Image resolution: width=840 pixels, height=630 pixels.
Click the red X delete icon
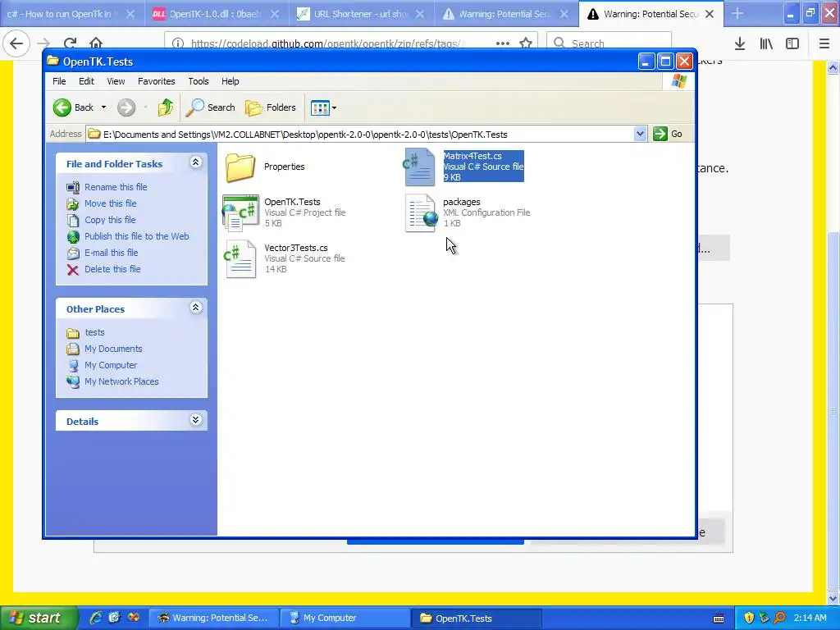[x=73, y=269]
